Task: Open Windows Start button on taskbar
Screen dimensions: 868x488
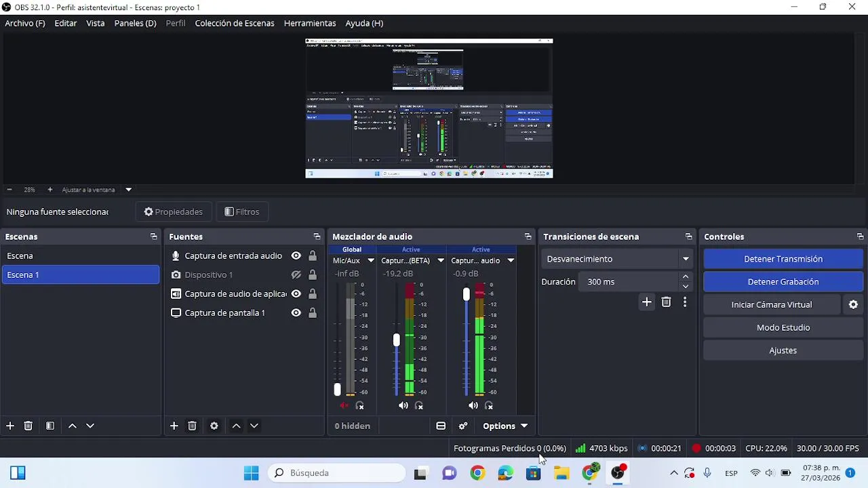Action: (251, 473)
